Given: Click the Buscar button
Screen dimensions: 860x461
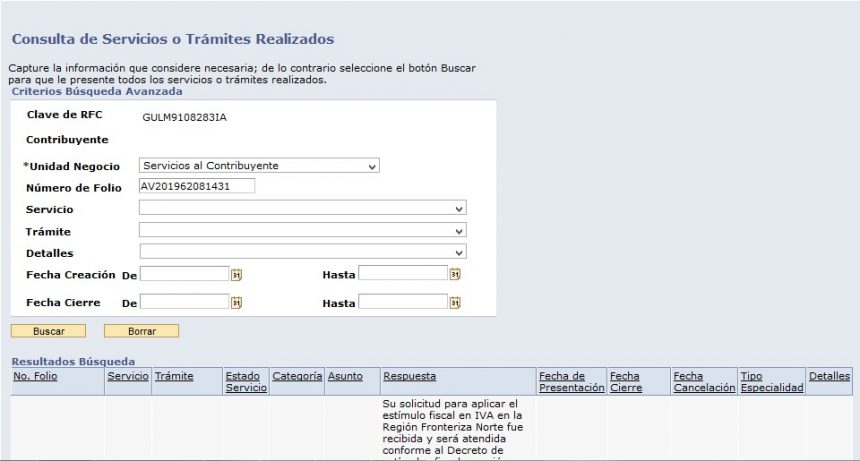Looking at the screenshot, I should [48, 331].
